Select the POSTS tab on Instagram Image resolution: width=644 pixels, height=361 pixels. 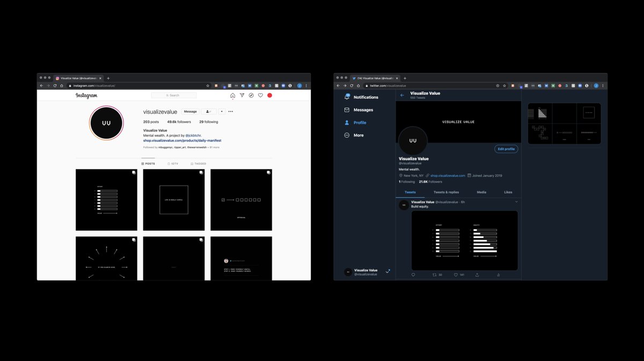click(x=148, y=164)
